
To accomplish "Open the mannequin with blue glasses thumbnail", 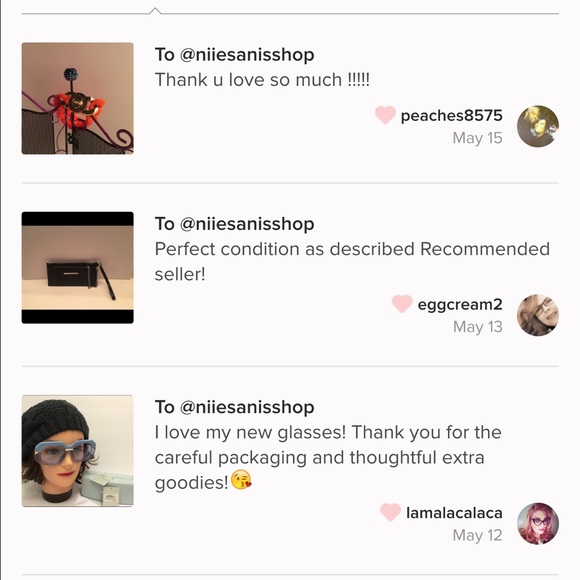I will (78, 451).
